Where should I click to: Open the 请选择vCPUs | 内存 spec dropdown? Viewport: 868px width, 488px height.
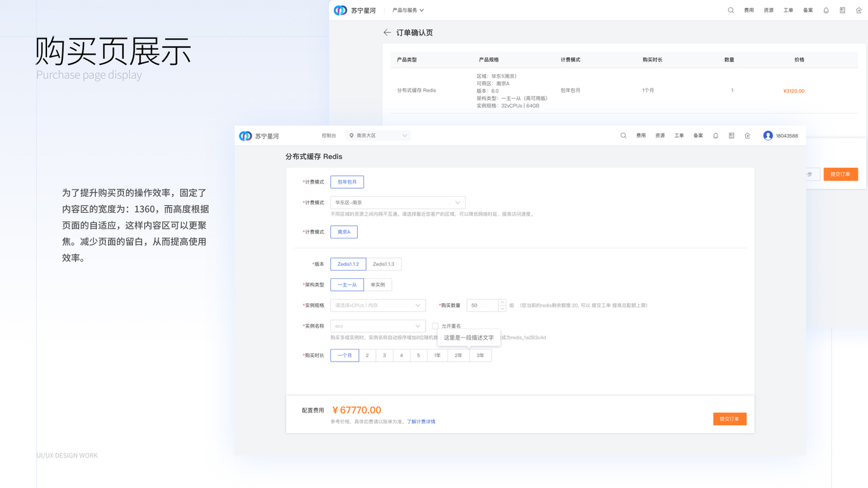pyautogui.click(x=377, y=306)
